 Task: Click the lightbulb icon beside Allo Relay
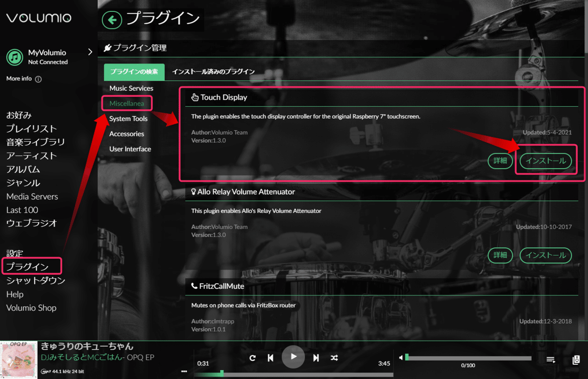194,192
